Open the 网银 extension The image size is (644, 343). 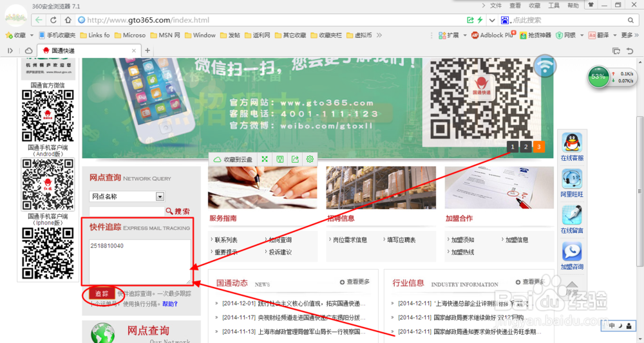coord(565,35)
